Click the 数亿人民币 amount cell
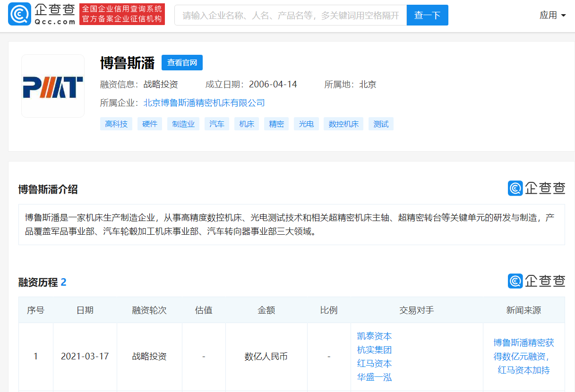 click(266, 357)
